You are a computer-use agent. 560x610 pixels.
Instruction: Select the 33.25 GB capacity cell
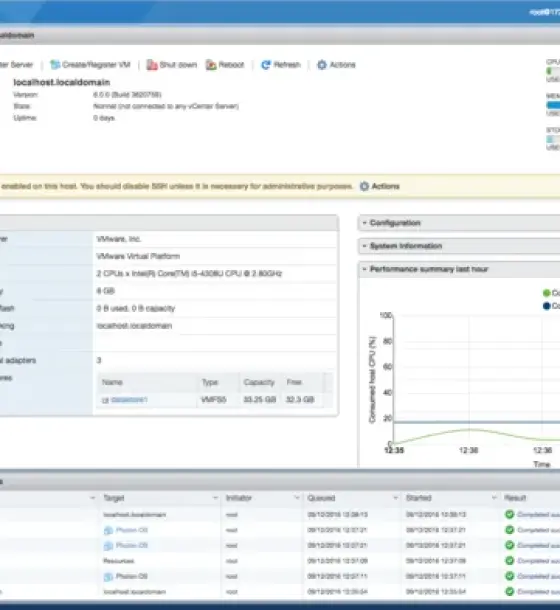pyautogui.click(x=260, y=400)
